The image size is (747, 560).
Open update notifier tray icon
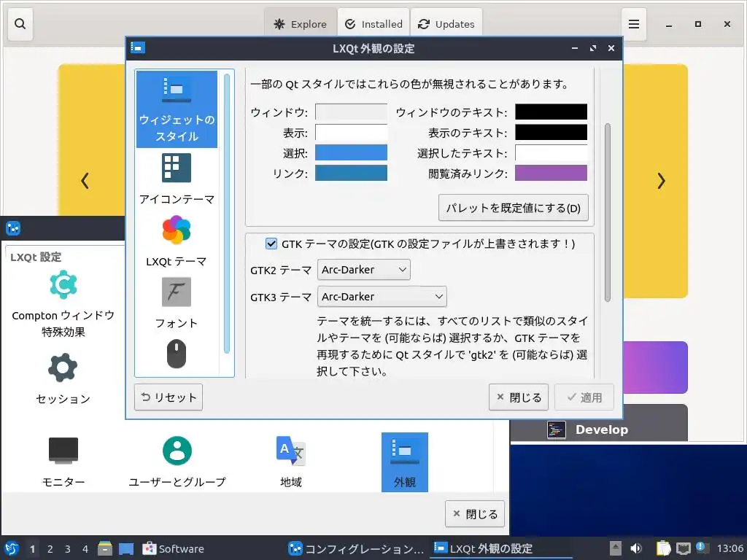coord(701,548)
